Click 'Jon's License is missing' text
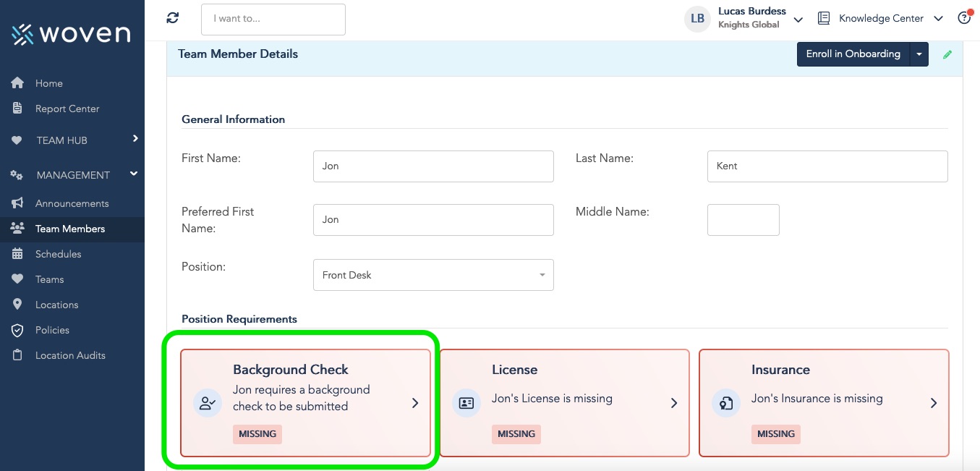 click(x=552, y=399)
